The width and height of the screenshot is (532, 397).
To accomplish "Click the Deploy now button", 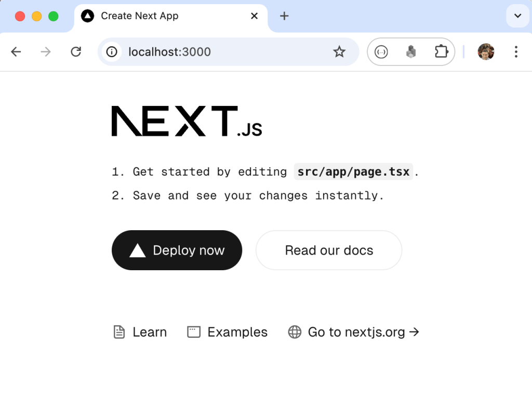I will tap(177, 250).
